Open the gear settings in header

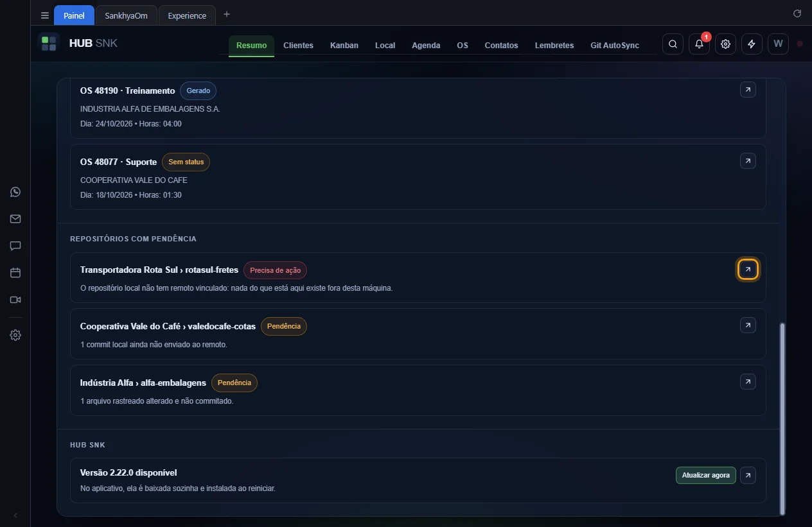click(726, 44)
